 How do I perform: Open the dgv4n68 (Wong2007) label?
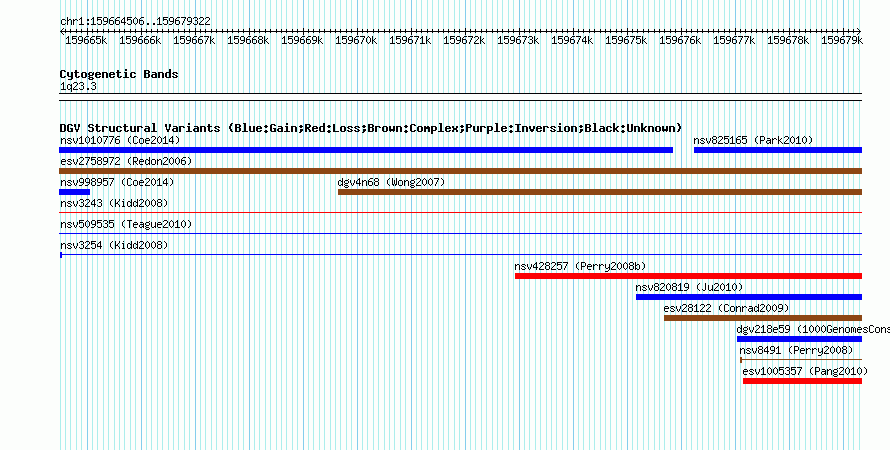coord(392,182)
